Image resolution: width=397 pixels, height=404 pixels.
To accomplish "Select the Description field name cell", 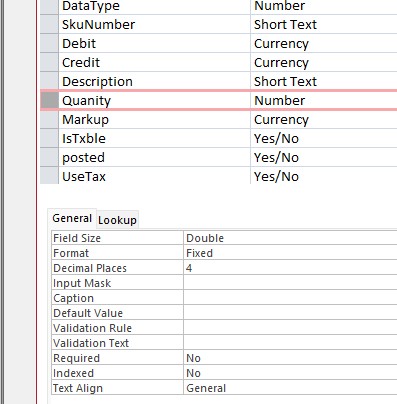I will pos(154,81).
